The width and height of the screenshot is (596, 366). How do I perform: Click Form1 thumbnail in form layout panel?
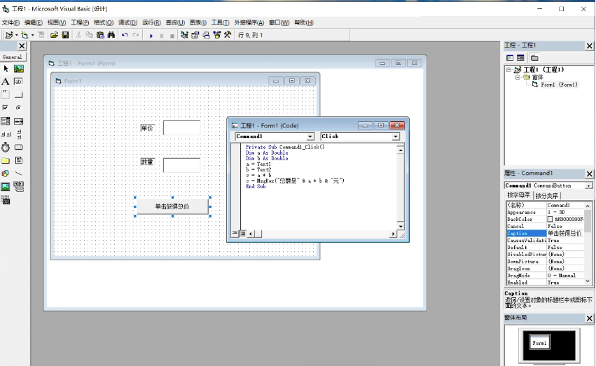point(539,343)
